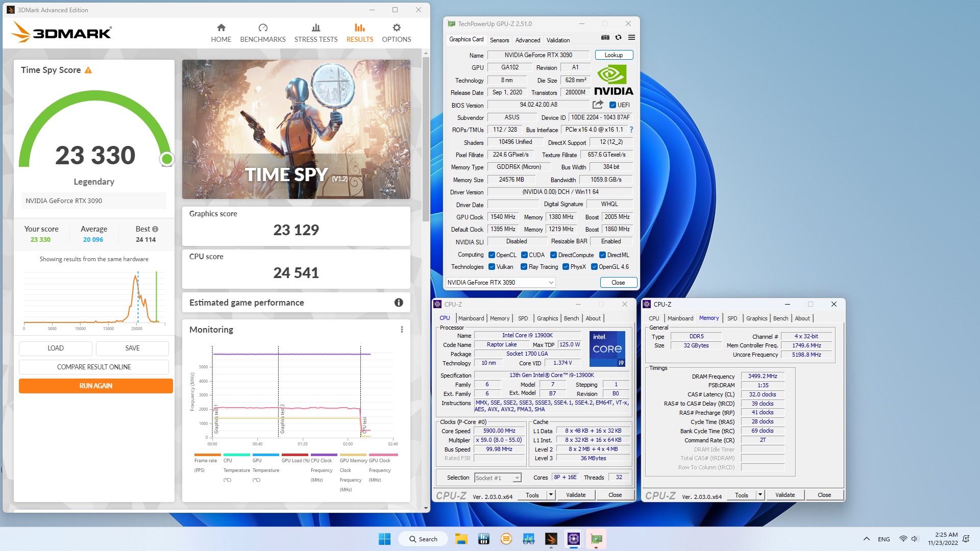This screenshot has height=551, width=980.
Task: Open the GPU-Z taskbar icon
Action: coord(596,539)
